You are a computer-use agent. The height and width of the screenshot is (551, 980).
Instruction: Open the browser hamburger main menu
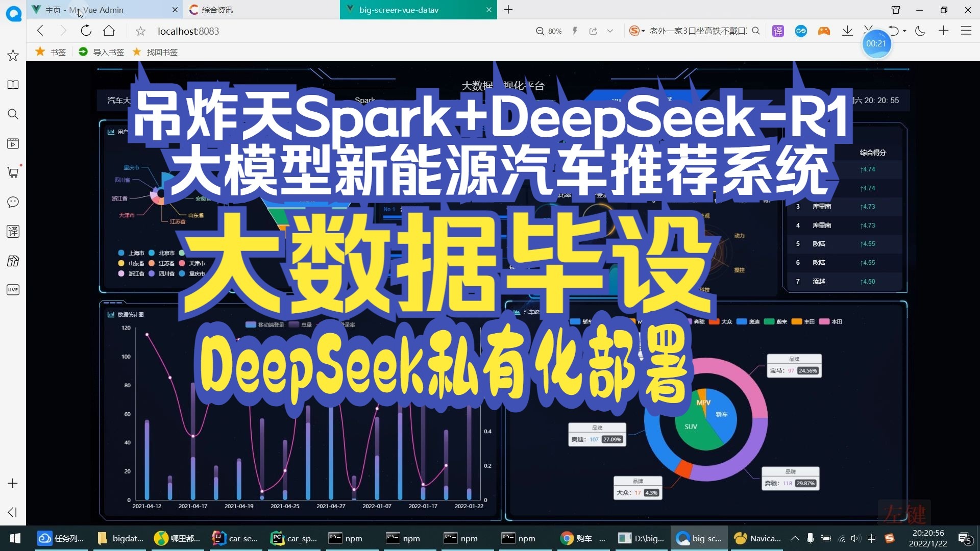[966, 31]
